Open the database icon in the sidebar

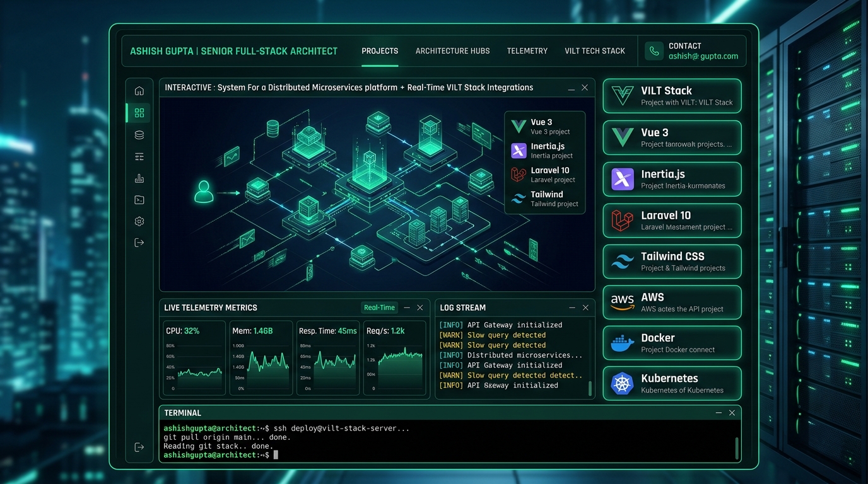(x=139, y=135)
